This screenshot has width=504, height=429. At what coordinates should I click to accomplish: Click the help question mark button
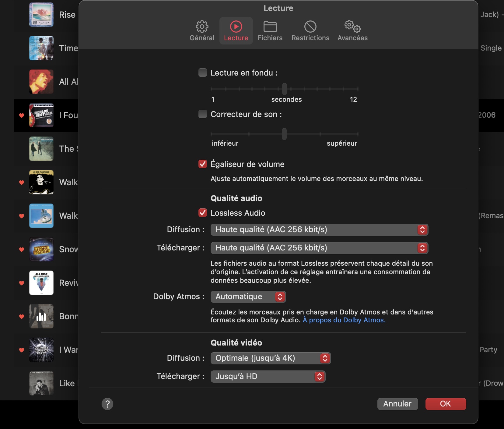[x=107, y=404]
